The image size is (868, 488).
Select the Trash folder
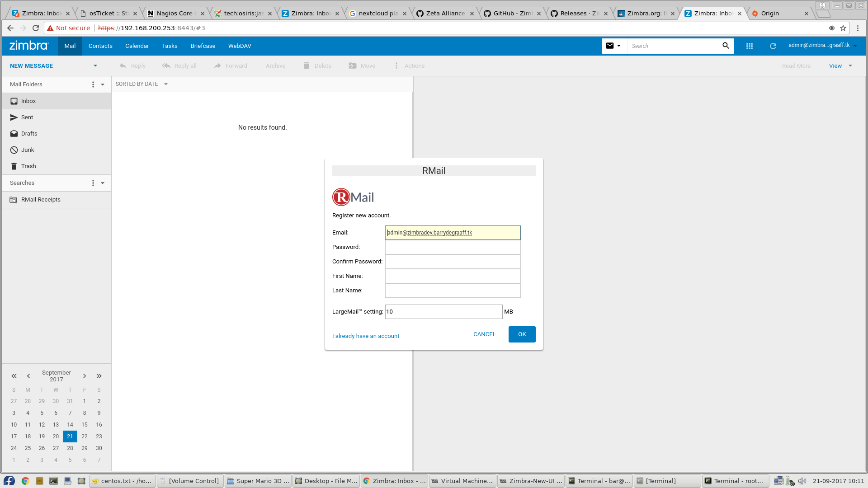click(28, 166)
